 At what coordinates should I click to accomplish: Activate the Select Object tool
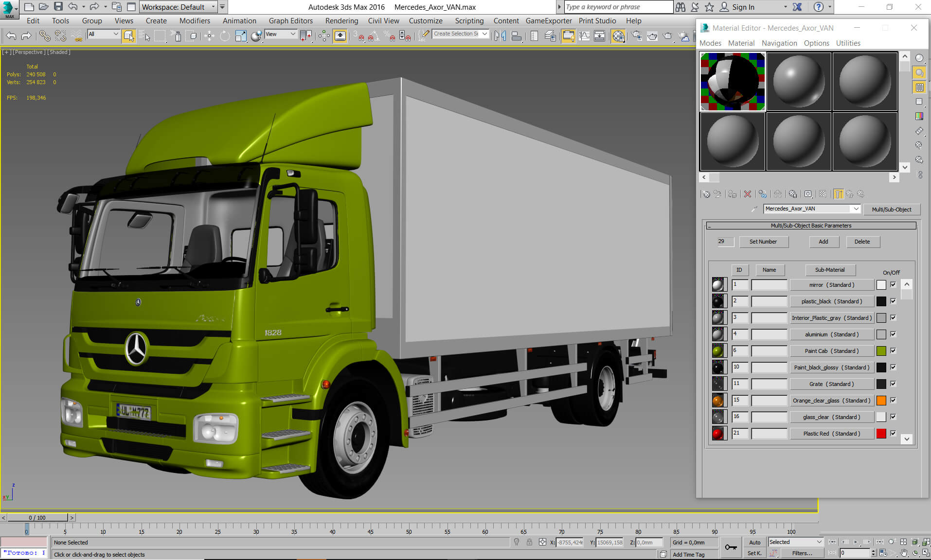click(x=128, y=35)
